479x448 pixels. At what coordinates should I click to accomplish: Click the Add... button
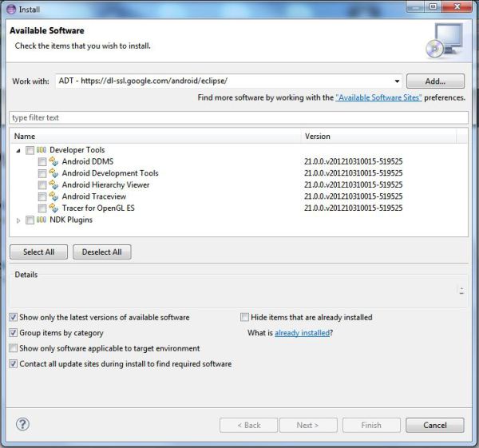435,81
